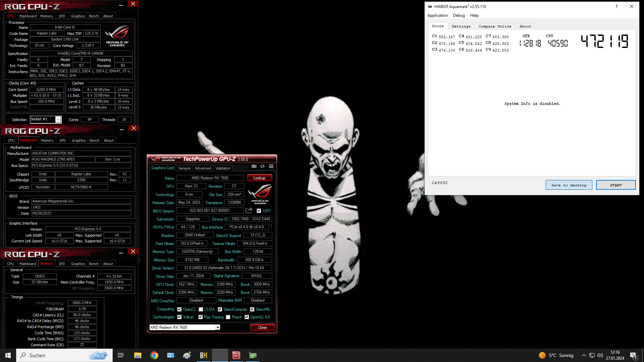Viewport: 644px width, 362px height.
Task: Switch to the GPU-Z green card taskbar icon
Action: click(x=253, y=355)
